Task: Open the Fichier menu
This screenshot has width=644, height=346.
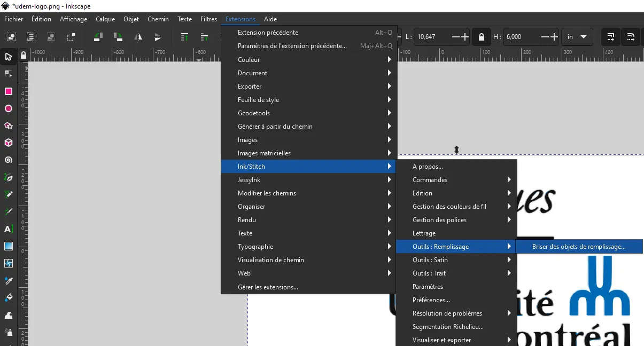Action: [x=14, y=19]
